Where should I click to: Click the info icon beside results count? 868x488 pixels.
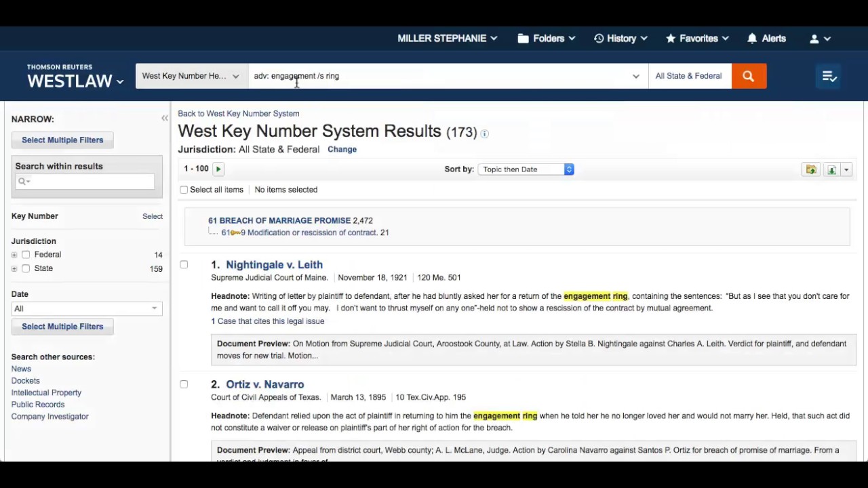[484, 134]
